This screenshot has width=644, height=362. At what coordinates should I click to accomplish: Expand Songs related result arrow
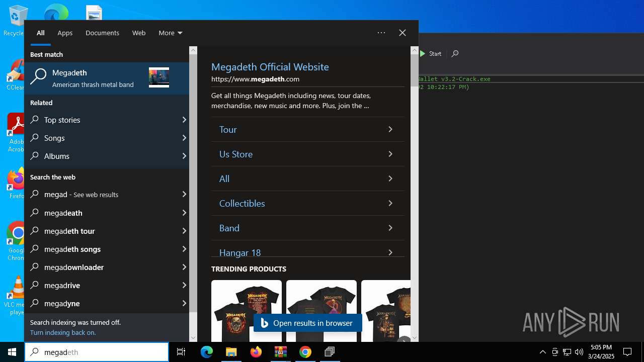[184, 138]
